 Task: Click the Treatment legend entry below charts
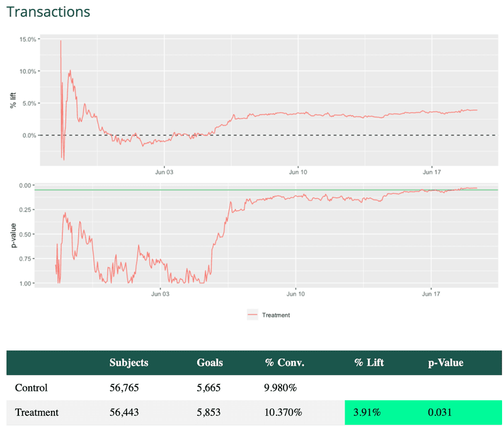pos(268,315)
